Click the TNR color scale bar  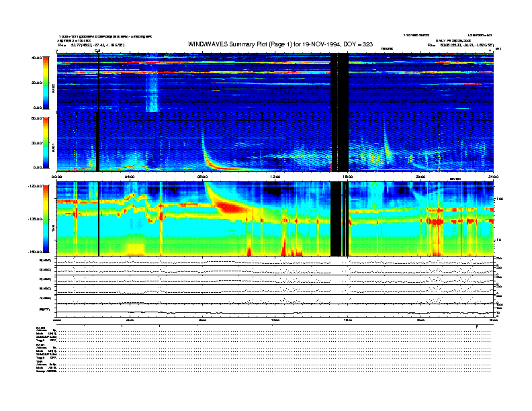click(45, 219)
